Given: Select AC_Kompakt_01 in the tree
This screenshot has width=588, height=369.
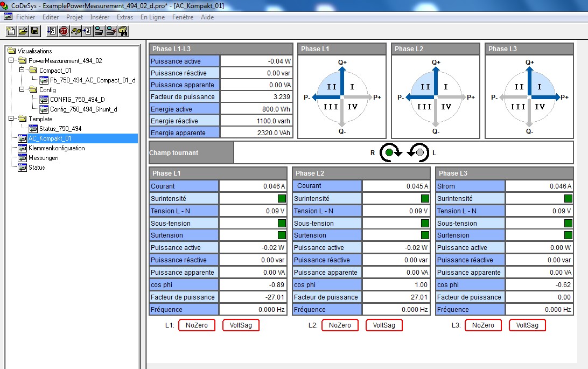Looking at the screenshot, I should [x=50, y=138].
